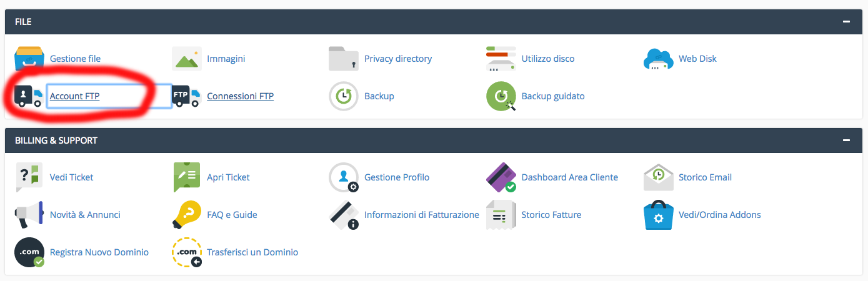
Task: Click the Storico Email envelope icon
Action: (x=659, y=177)
